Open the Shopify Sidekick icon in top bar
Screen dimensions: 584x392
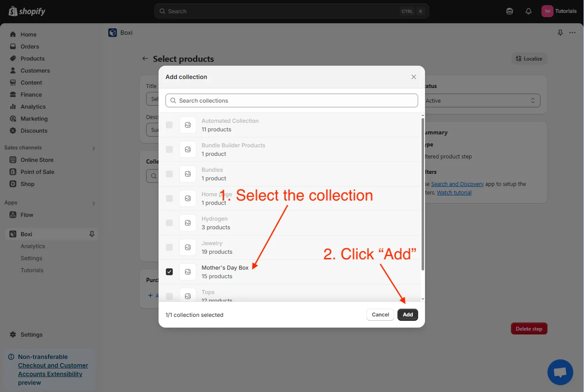510,12
